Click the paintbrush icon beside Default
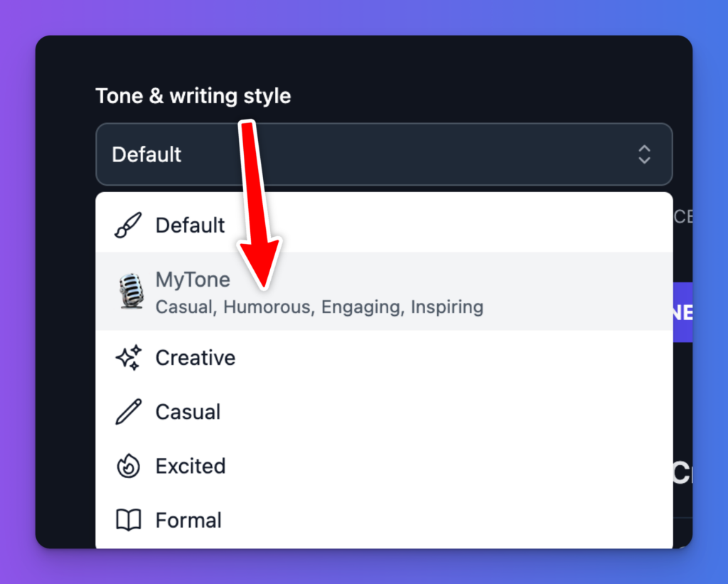The width and height of the screenshot is (728, 584). 129,225
